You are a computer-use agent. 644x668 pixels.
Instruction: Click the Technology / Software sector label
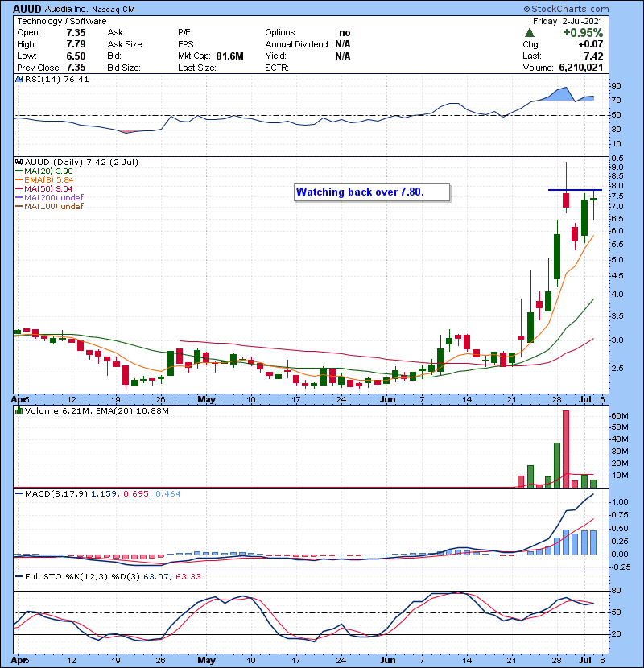coord(62,21)
